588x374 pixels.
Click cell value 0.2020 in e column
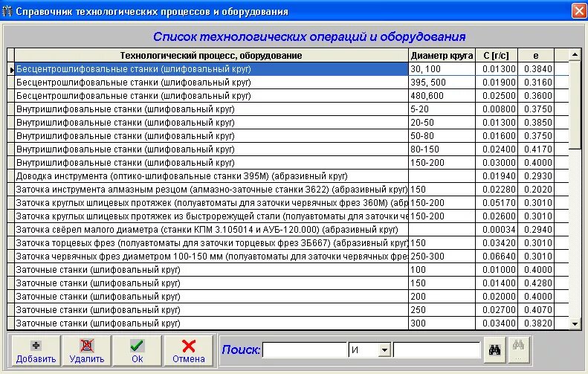pos(536,190)
